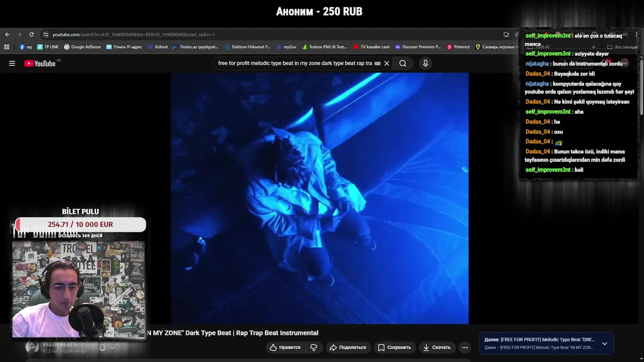Click self_improvem3nt message 'bəli'

click(579, 170)
